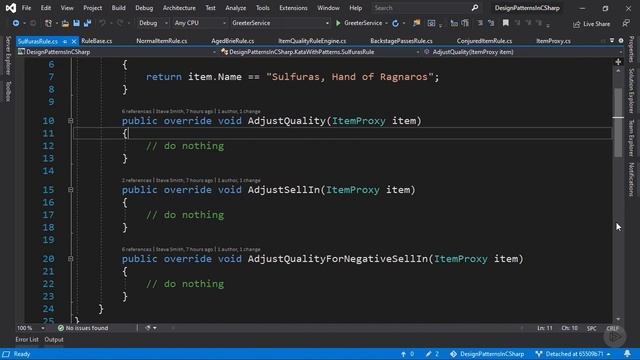
Task: Collapse the AdjustQuality method outline
Action: tap(70, 121)
